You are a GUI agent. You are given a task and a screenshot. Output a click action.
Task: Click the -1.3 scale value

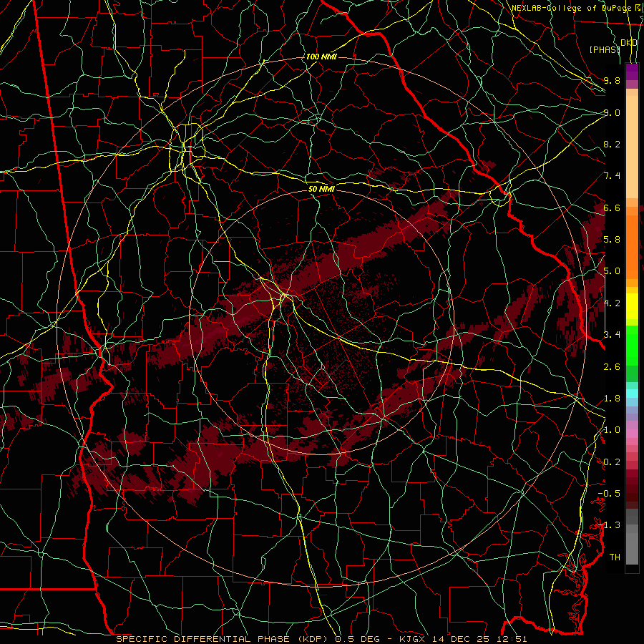(x=609, y=525)
